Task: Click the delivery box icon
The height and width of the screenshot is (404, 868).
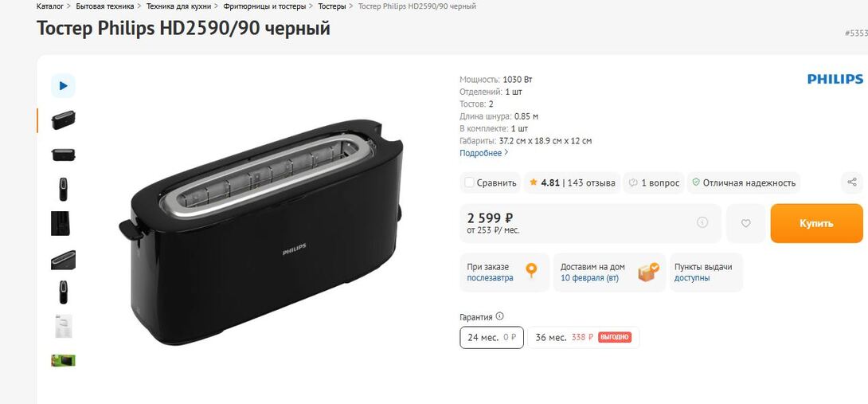Action: pos(649,272)
